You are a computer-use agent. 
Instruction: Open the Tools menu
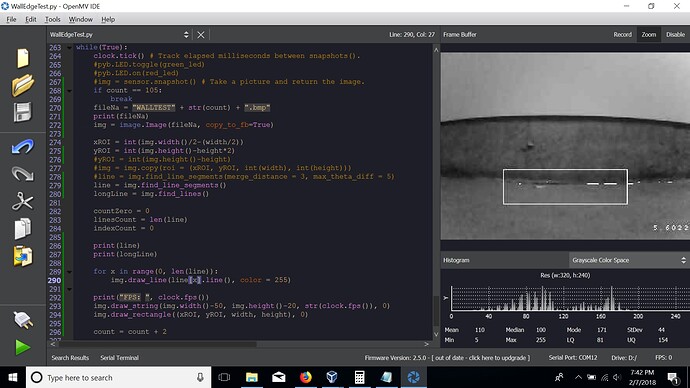[52, 19]
